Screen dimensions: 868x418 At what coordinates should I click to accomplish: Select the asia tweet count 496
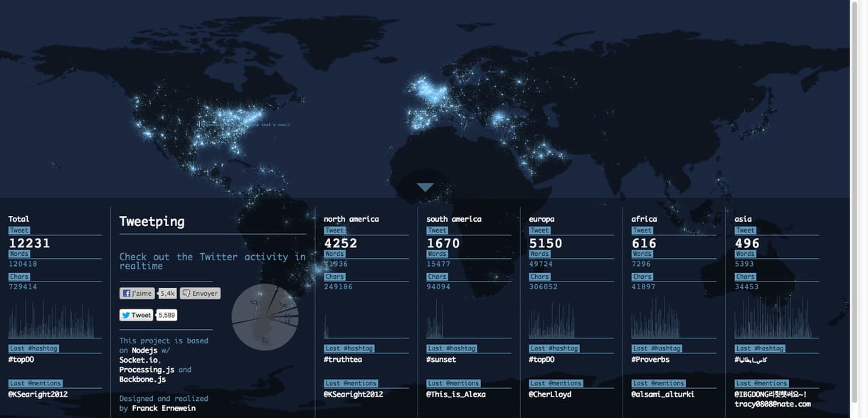coord(748,243)
